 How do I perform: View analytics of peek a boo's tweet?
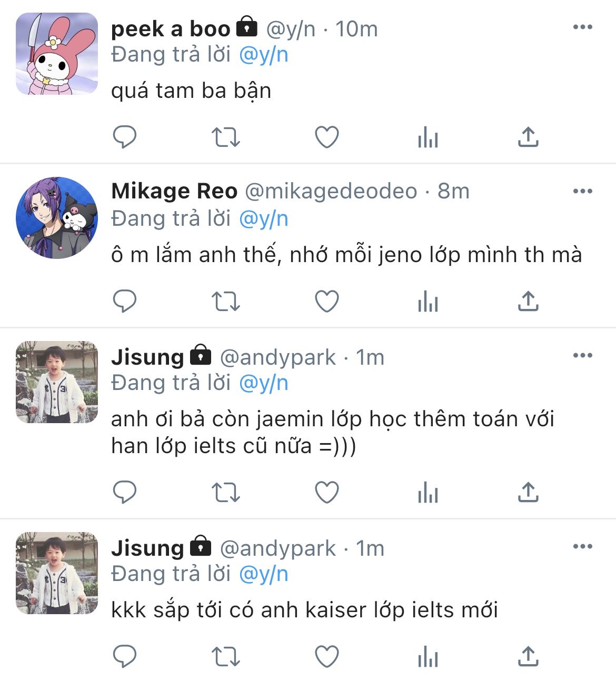click(428, 137)
